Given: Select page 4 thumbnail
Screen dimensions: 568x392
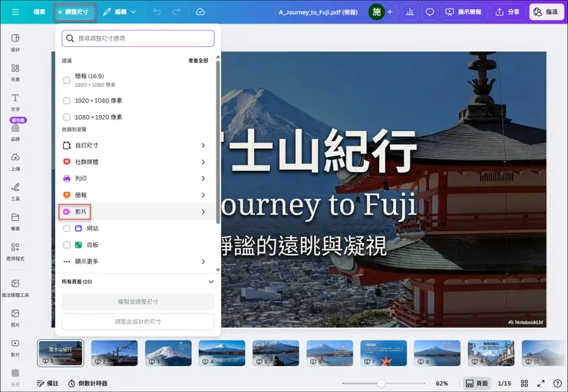Looking at the screenshot, I should tap(222, 353).
